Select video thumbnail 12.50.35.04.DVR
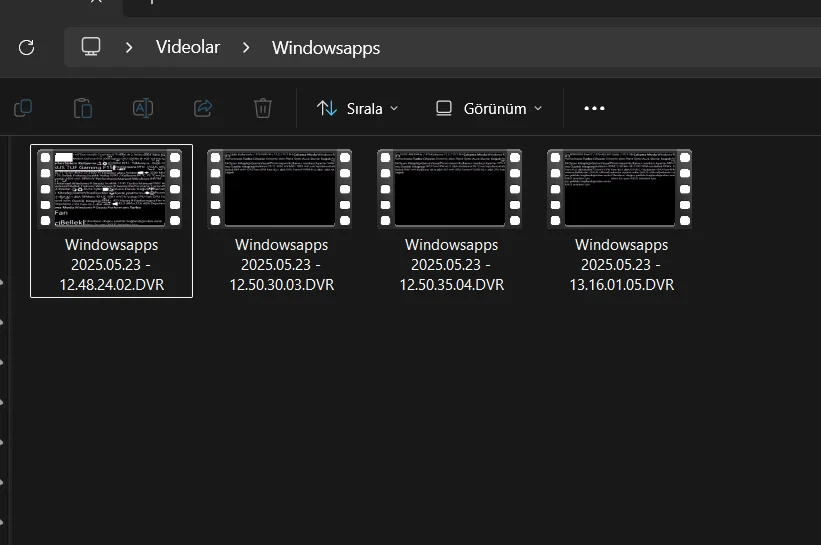821x545 pixels. coord(450,188)
